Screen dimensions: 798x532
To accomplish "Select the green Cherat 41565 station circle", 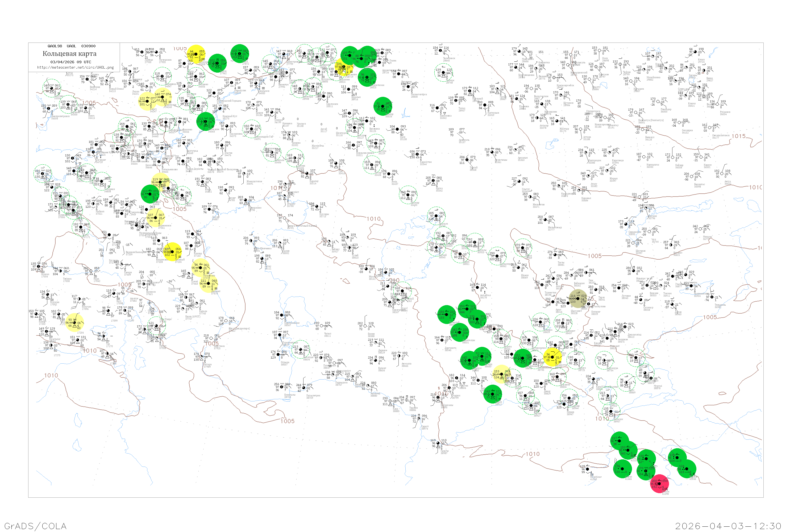I will (622, 469).
